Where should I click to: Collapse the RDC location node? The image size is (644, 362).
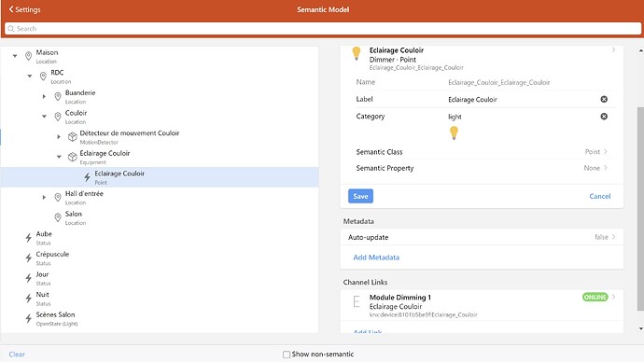(30, 76)
